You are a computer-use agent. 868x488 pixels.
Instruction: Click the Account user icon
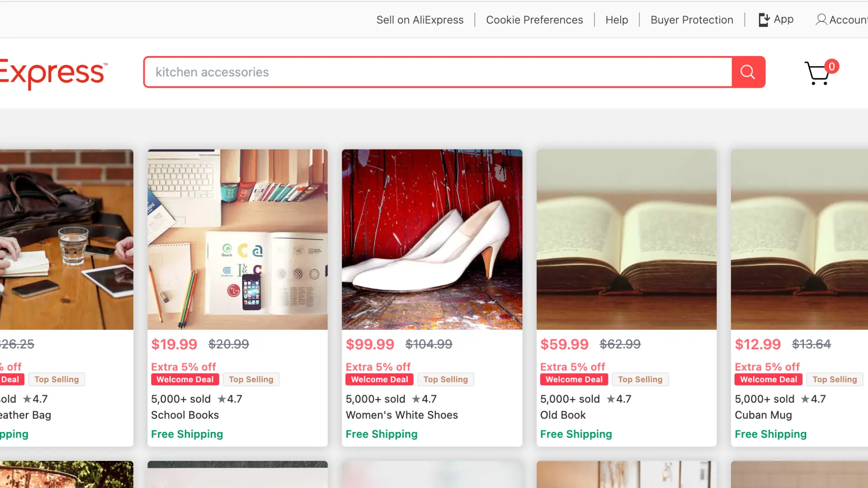click(x=821, y=20)
